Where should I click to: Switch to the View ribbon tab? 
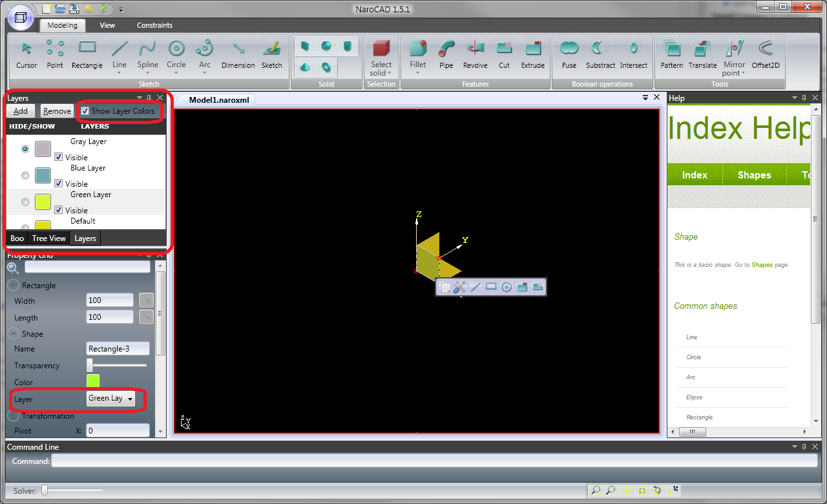pos(107,25)
